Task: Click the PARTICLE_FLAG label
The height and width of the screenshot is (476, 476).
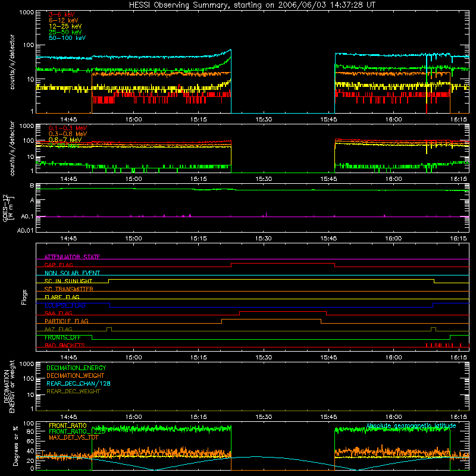Action: tap(67, 321)
